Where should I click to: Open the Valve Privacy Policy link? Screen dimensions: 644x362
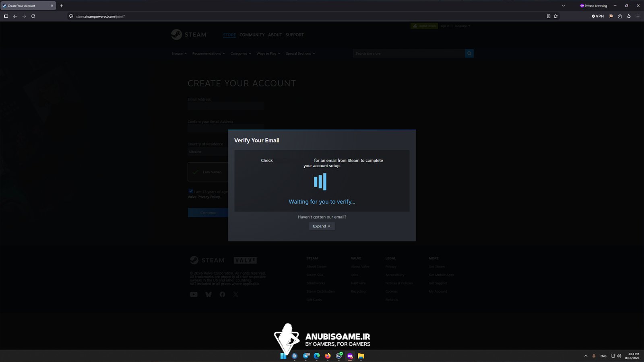[x=204, y=197]
